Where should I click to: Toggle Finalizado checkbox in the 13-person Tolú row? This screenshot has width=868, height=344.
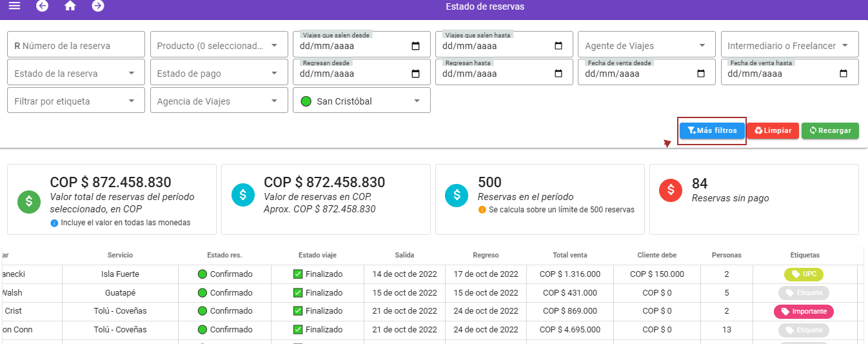point(298,330)
